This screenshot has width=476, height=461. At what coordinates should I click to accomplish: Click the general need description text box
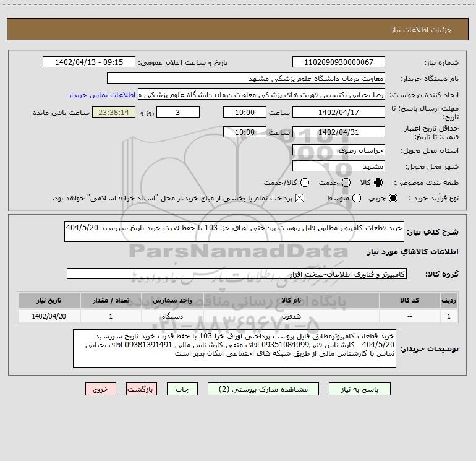[x=234, y=231]
